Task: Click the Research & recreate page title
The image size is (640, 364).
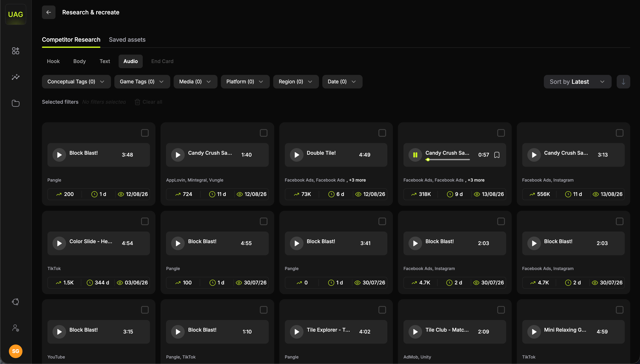Action: 91,12
